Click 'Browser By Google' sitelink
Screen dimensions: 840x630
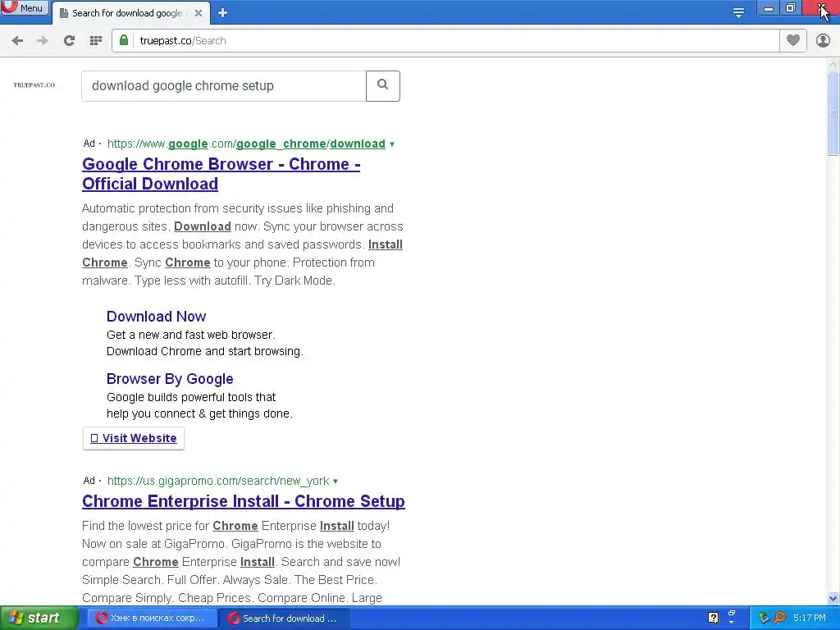[170, 379]
